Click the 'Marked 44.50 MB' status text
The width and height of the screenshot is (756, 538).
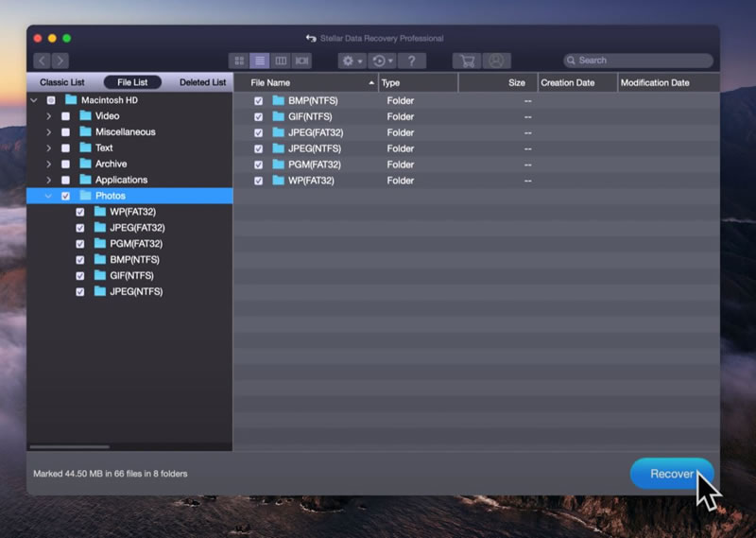point(110,474)
